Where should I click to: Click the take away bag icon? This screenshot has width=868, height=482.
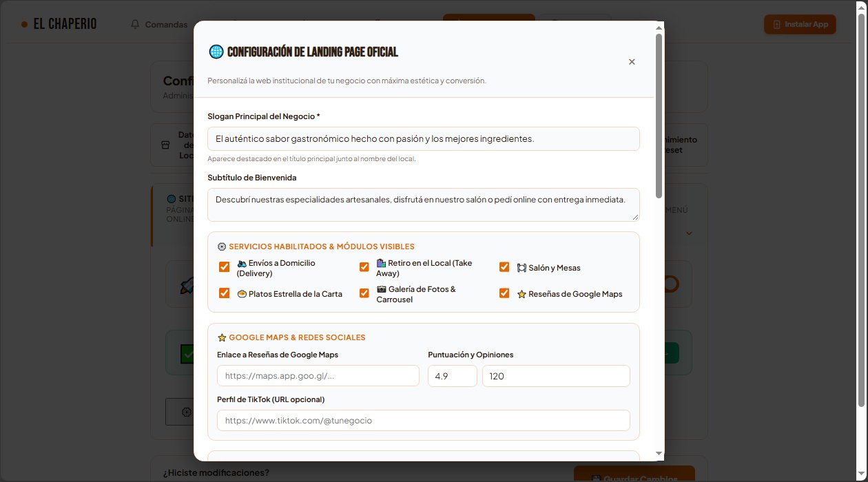[x=381, y=263]
